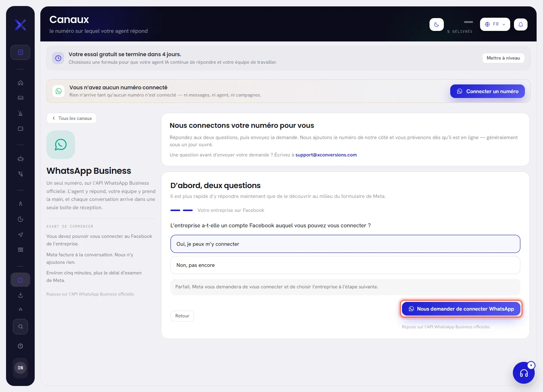
Task: Click the "Retour" button
Action: [x=182, y=316]
